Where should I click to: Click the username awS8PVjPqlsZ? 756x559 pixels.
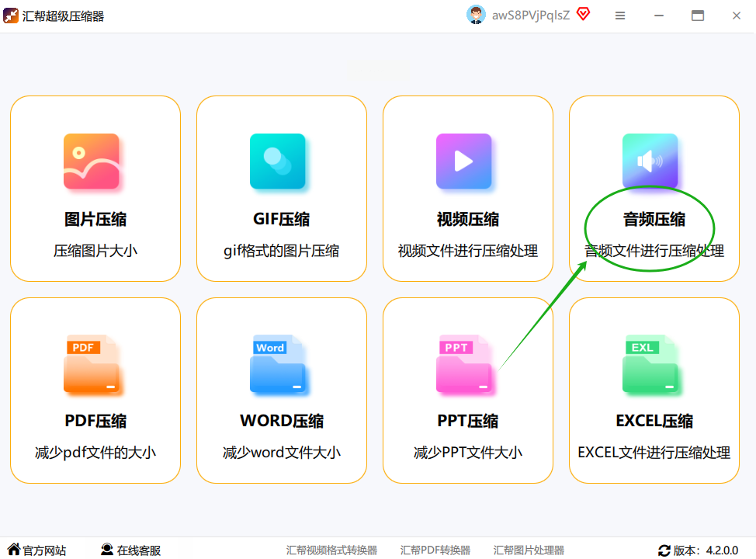point(530,16)
